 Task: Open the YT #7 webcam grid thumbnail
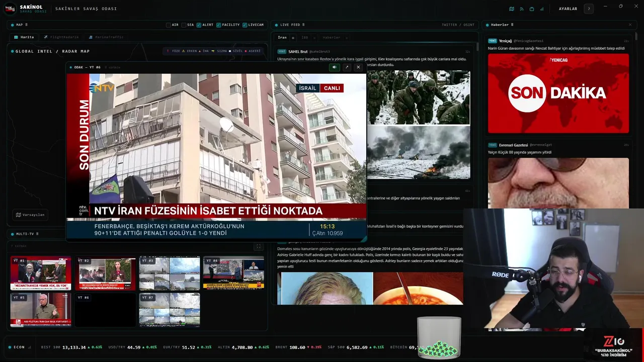tap(170, 310)
